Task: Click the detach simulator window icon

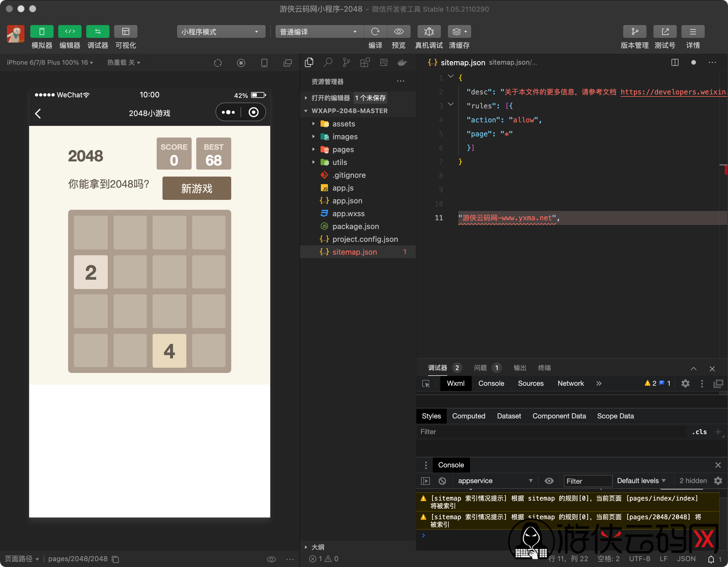Action: click(x=287, y=63)
